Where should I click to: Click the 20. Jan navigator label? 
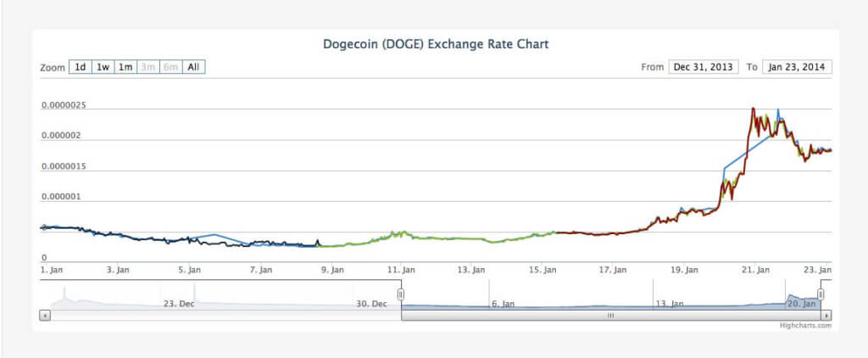[802, 304]
